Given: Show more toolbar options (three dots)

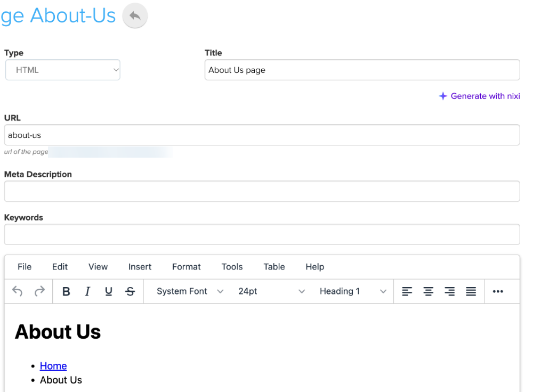Looking at the screenshot, I should coord(498,291).
